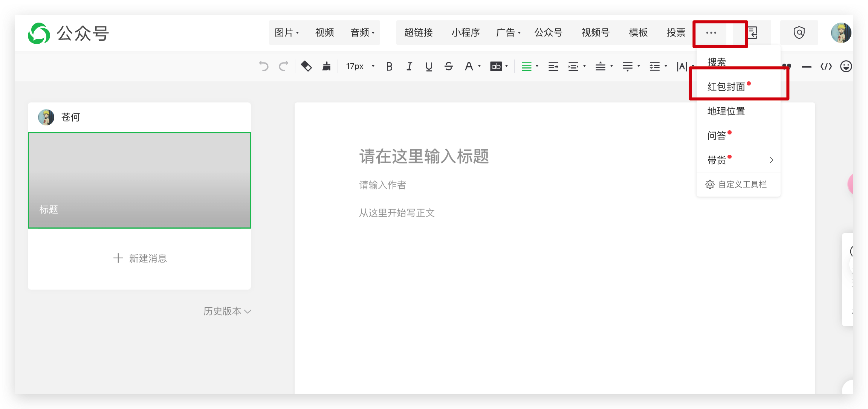
Task: Expand the highlight color dropdown arrow
Action: [x=507, y=66]
